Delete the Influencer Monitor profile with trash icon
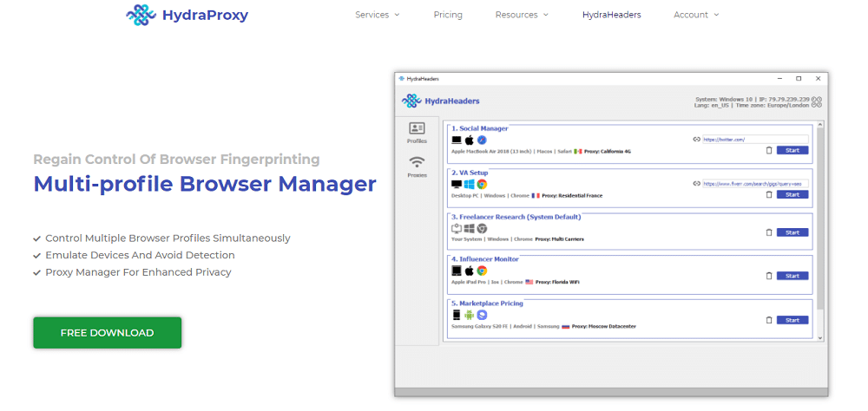This screenshot has height=411, width=868. click(768, 276)
